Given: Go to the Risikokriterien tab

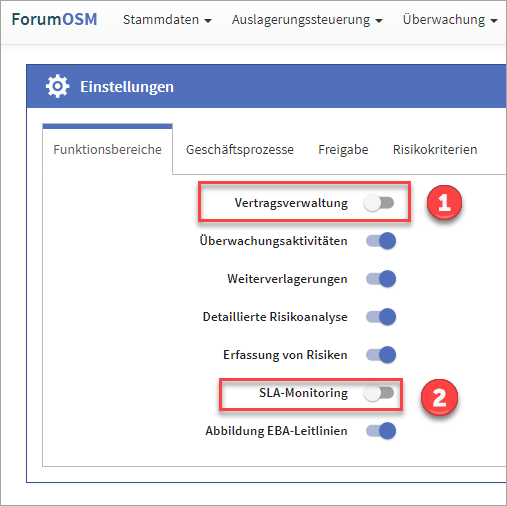Looking at the screenshot, I should click(435, 149).
